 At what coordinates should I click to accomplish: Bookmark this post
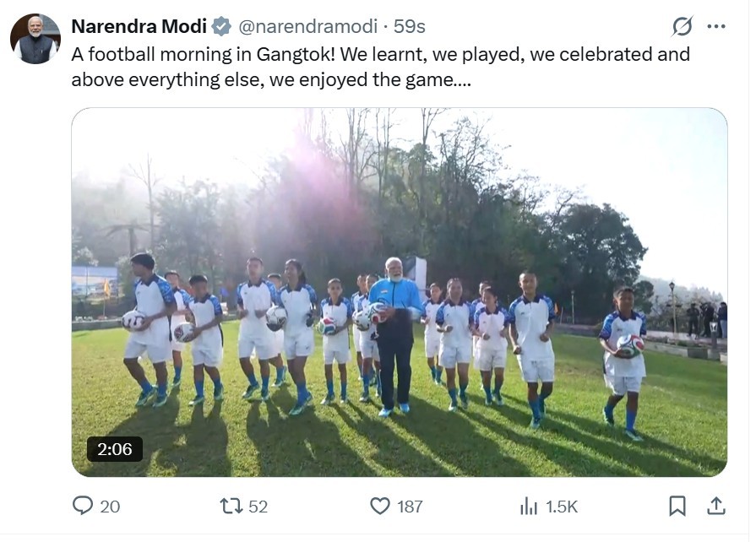tap(677, 506)
